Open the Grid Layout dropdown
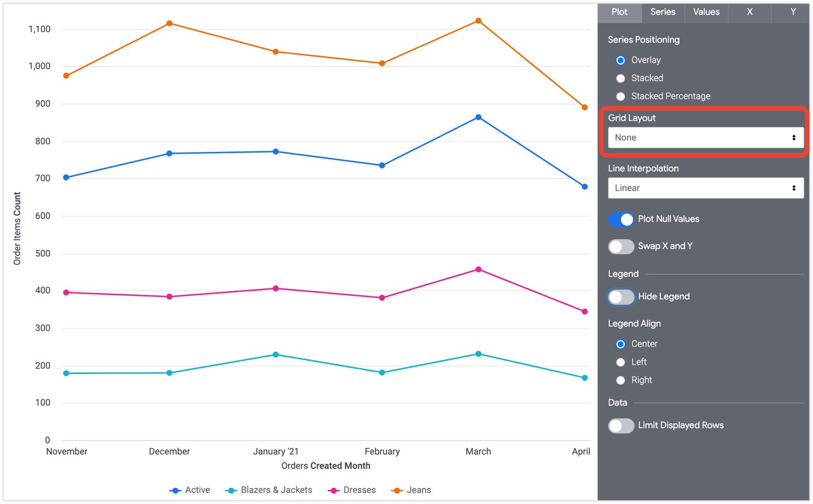Image resolution: width=813 pixels, height=504 pixels. tap(705, 138)
